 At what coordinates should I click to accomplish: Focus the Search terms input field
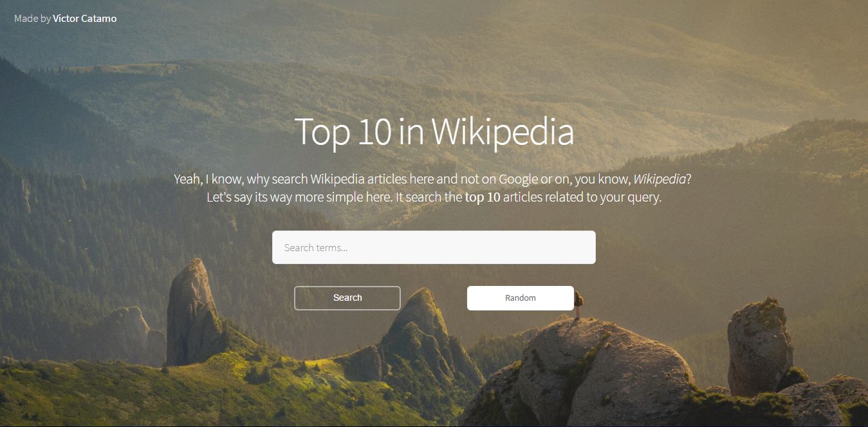click(x=434, y=247)
